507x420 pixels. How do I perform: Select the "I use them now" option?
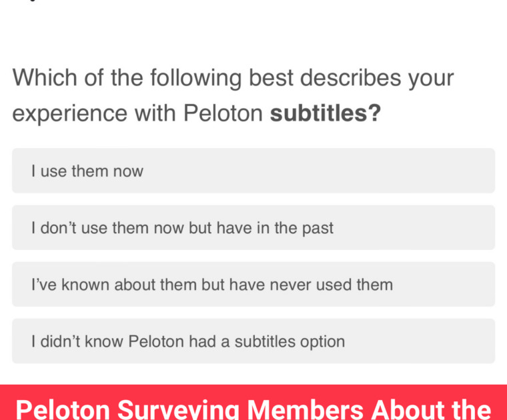coord(253,171)
